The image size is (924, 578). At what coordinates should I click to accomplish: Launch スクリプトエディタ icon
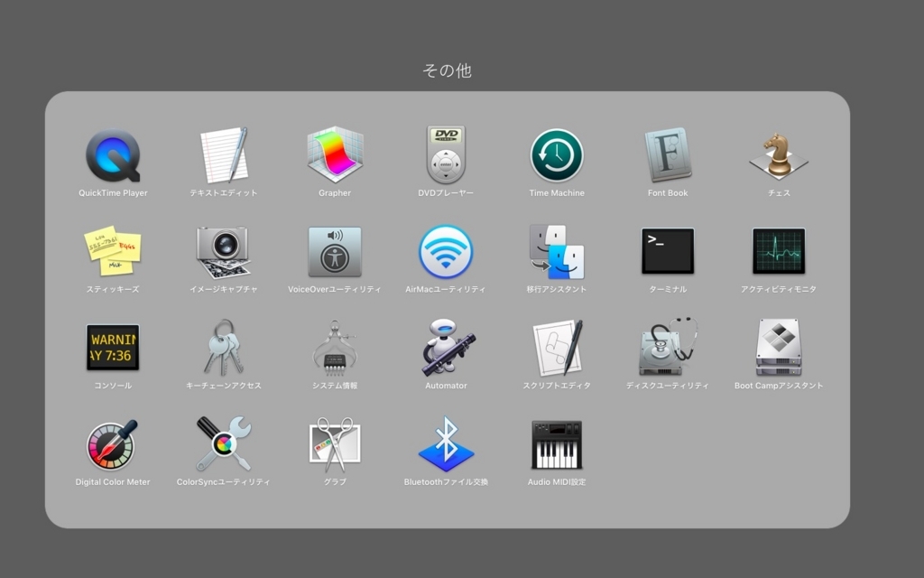click(558, 348)
